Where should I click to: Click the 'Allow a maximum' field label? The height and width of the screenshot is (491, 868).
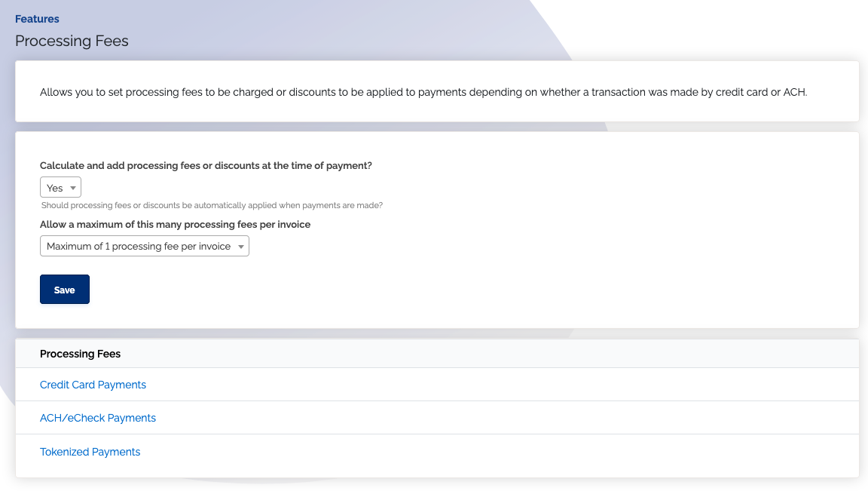click(x=175, y=224)
